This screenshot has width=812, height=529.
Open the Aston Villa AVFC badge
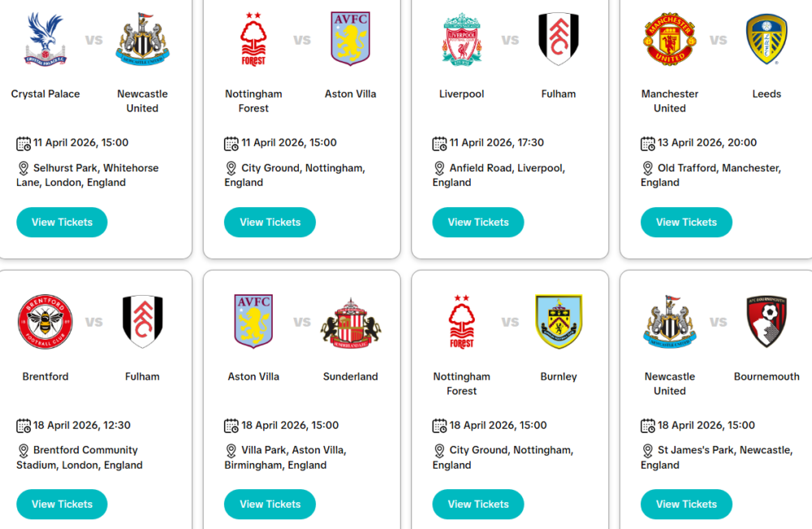coord(351,39)
